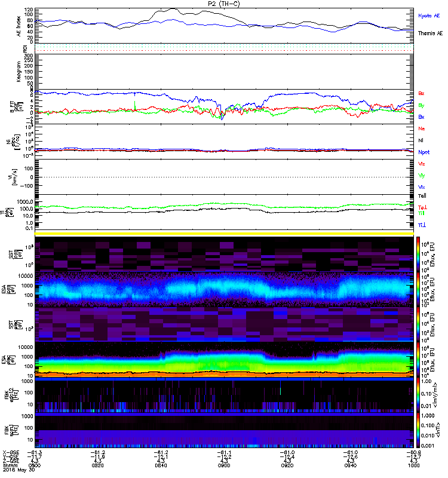Click the plot title P2 (TH-C)
The height and width of the screenshot is (478, 448).
(x=223, y=4)
